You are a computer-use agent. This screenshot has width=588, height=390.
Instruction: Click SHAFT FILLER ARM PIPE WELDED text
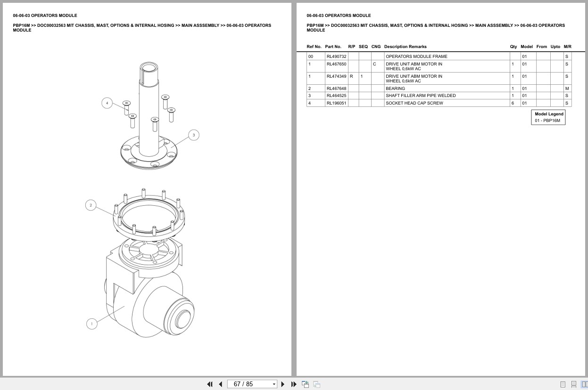tap(421, 96)
